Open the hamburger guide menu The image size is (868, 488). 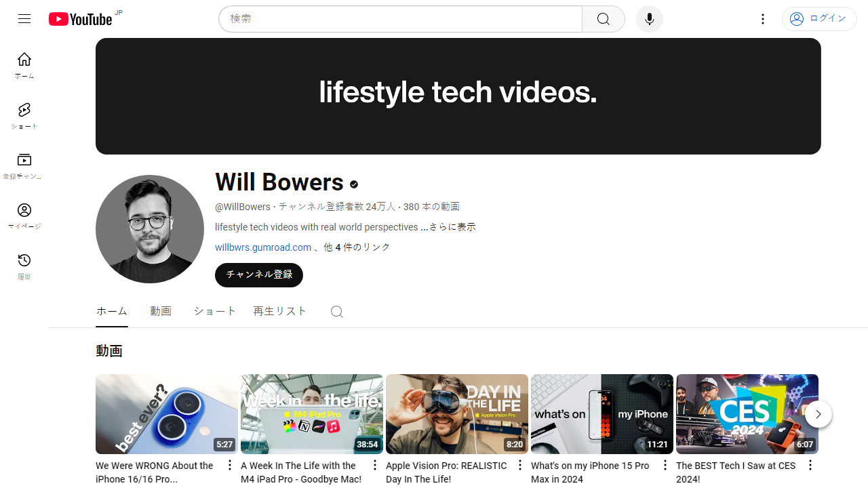[x=24, y=19]
